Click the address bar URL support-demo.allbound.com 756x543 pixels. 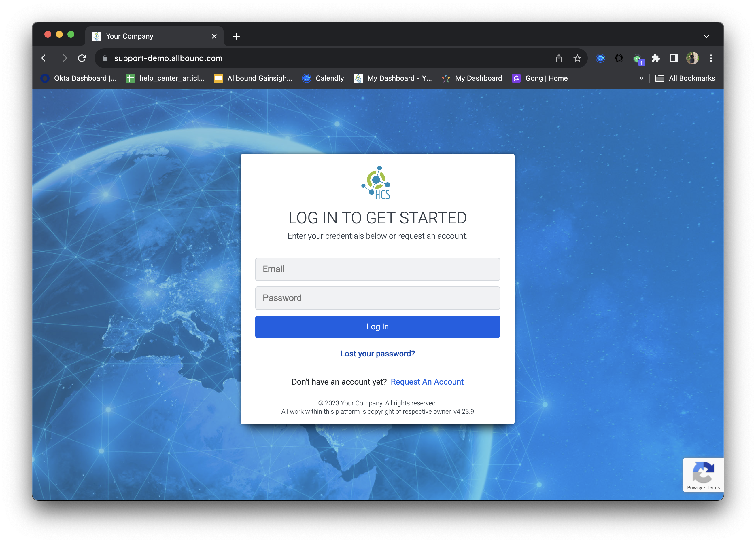168,58
